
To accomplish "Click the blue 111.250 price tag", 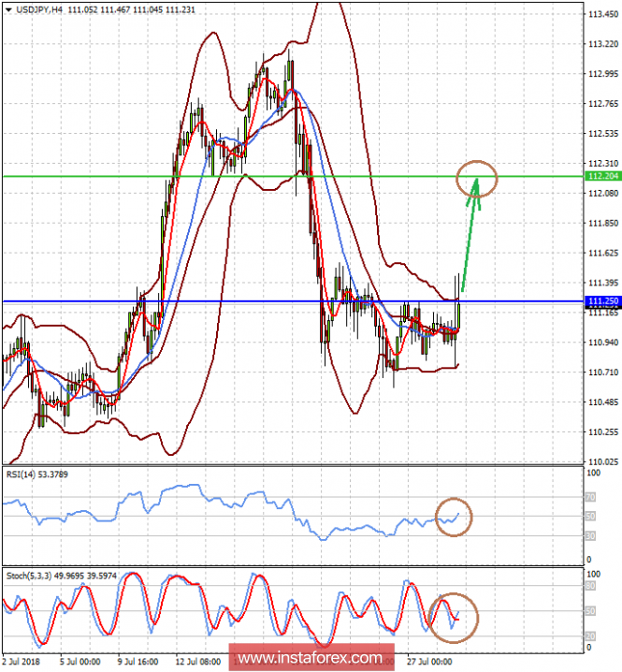I will pyautogui.click(x=601, y=300).
